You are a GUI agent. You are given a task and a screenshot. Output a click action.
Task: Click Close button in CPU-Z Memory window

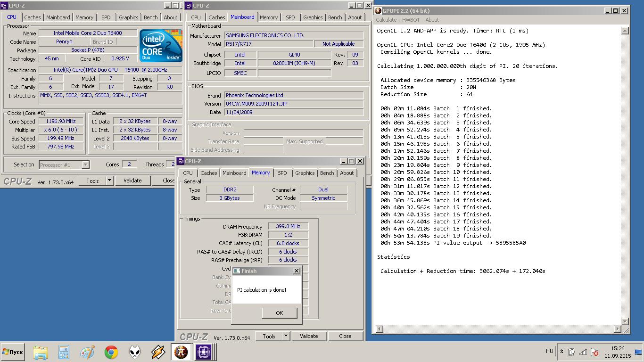[345, 336]
